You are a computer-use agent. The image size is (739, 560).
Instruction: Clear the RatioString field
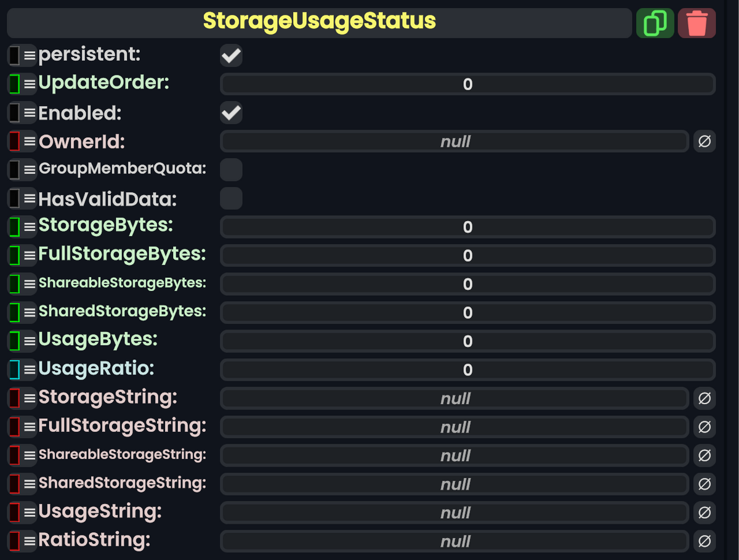click(705, 540)
